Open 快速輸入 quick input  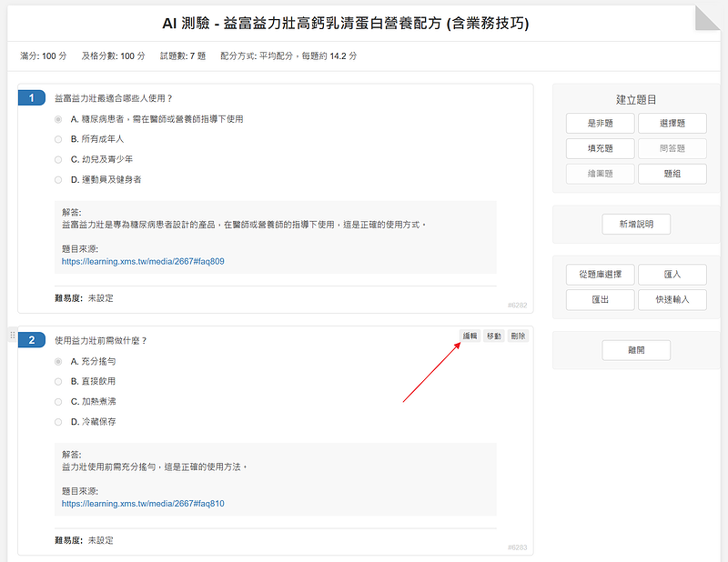[672, 299]
